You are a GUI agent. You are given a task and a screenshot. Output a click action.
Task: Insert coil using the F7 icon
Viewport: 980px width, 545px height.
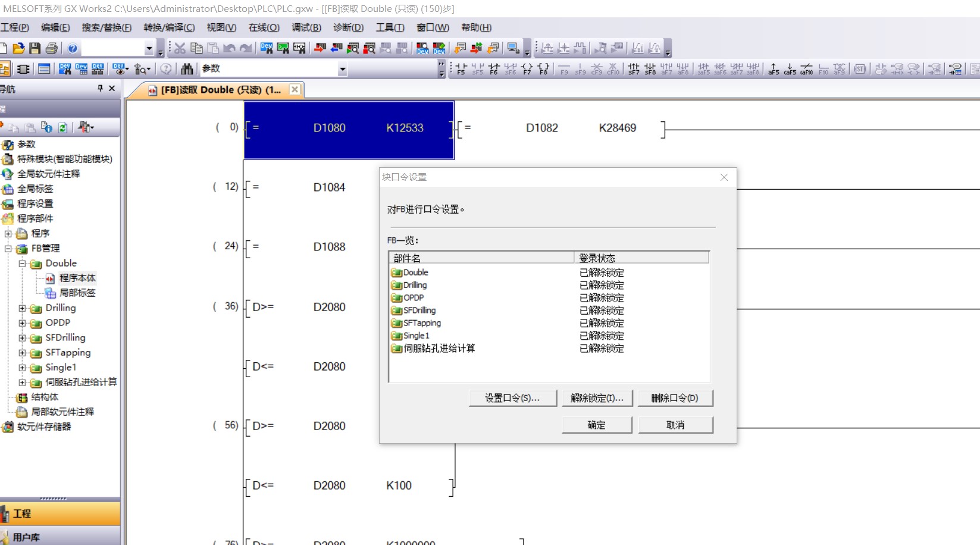coord(527,69)
